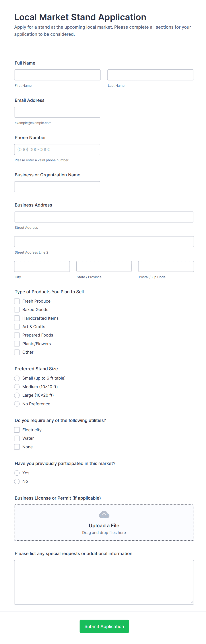This screenshot has height=644, width=206.
Task: Check the Electricity utility box
Action: click(x=17, y=429)
